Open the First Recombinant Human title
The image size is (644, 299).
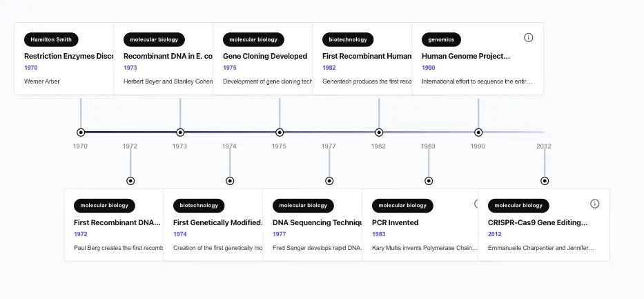point(367,56)
